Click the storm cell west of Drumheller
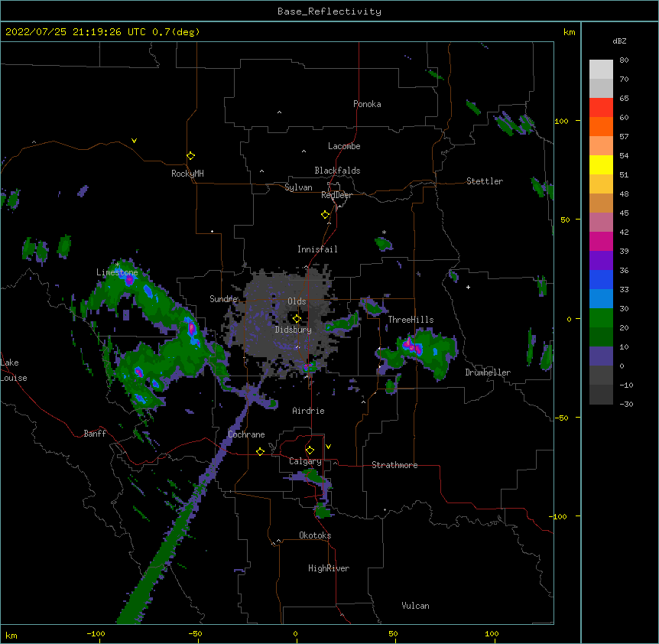The height and width of the screenshot is (644, 659). click(418, 353)
